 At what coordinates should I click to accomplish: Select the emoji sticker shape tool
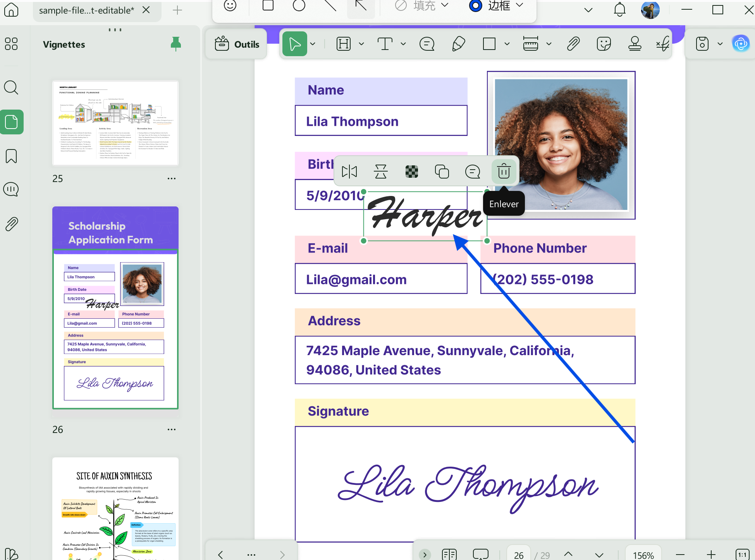click(x=230, y=5)
